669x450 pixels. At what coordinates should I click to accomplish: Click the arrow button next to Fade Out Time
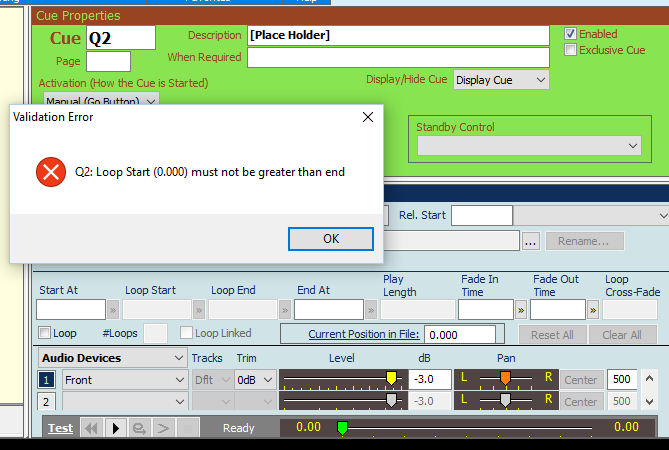click(x=593, y=309)
